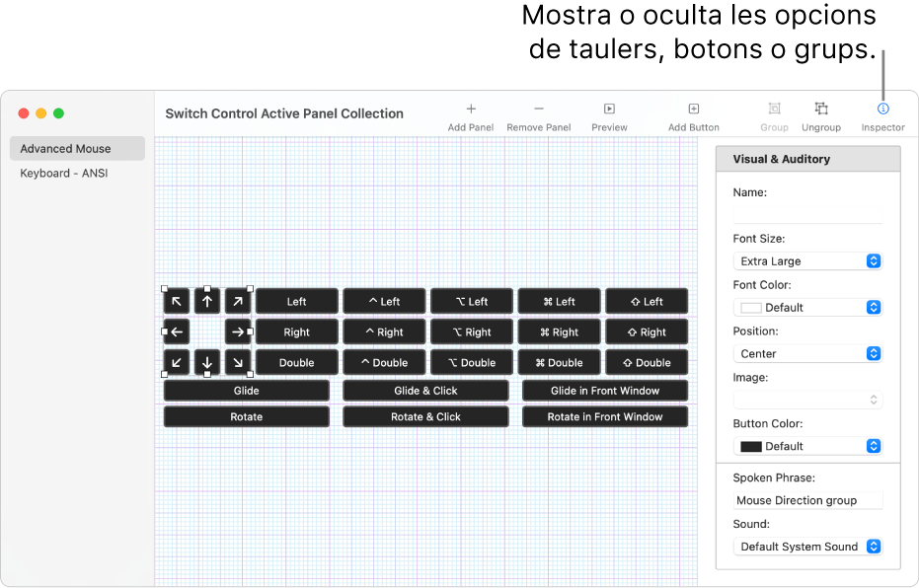
Task: Select the Rotate panel button
Action: tap(246, 417)
